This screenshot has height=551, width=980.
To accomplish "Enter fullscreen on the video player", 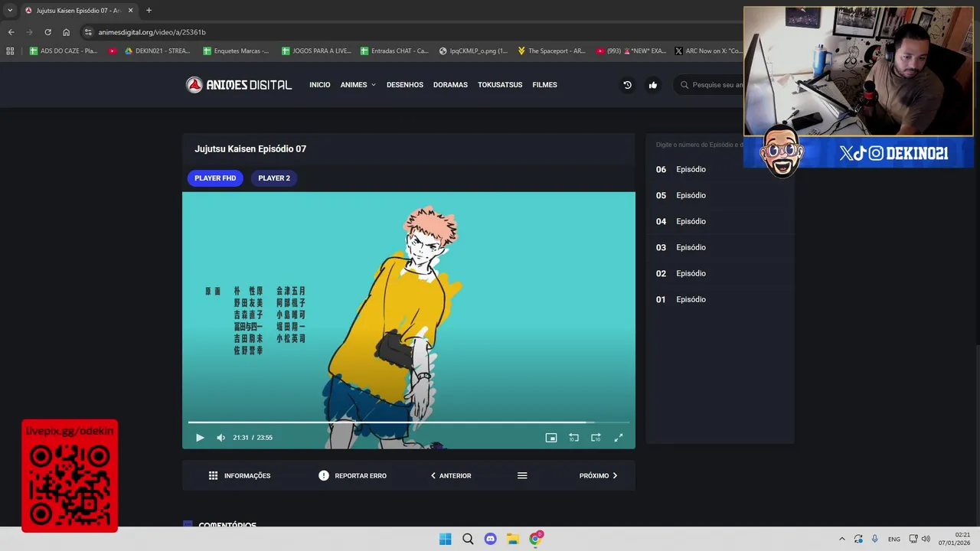I will (619, 438).
